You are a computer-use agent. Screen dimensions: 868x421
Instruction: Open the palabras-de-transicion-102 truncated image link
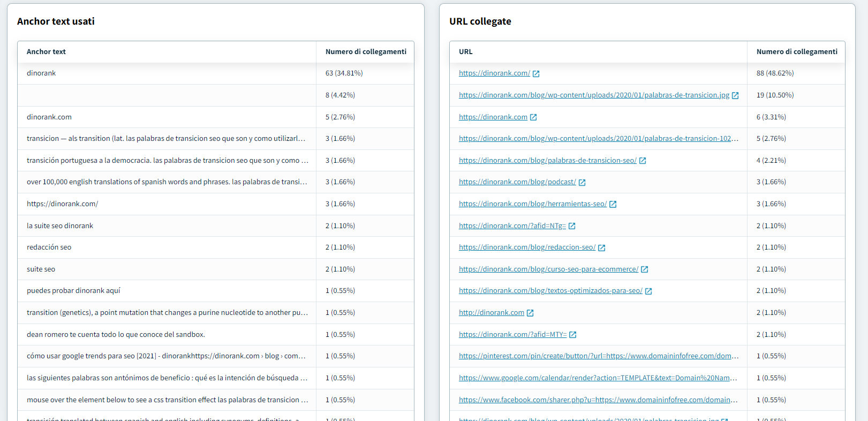point(598,139)
